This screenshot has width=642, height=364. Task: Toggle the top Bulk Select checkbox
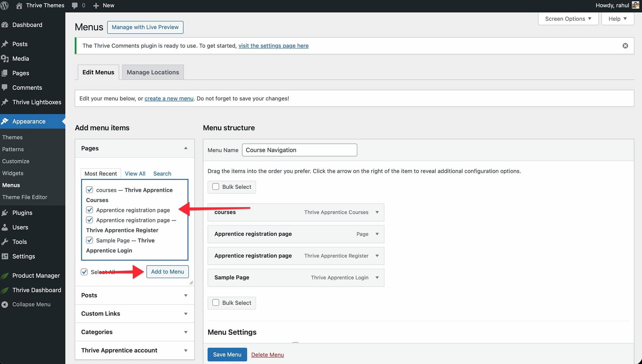(216, 187)
